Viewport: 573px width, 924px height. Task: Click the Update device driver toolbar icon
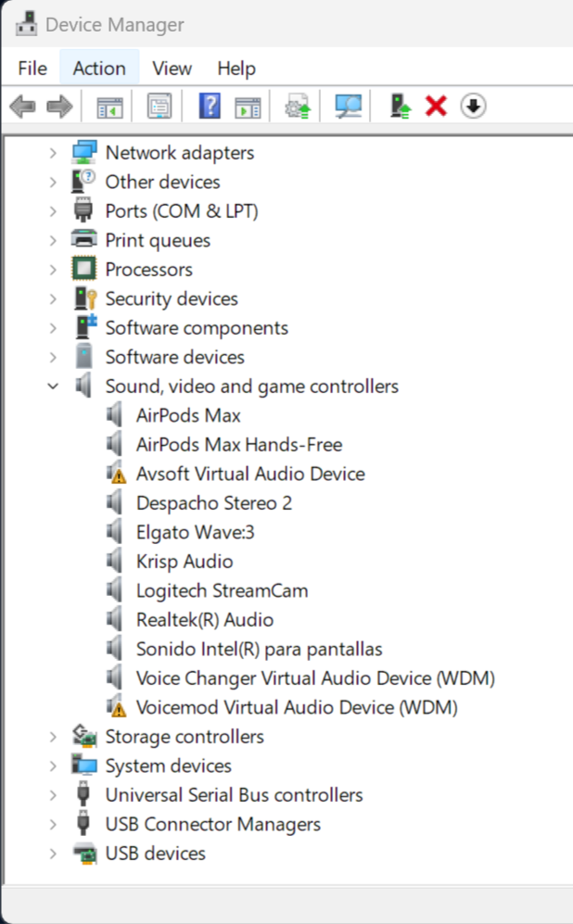[x=400, y=108]
